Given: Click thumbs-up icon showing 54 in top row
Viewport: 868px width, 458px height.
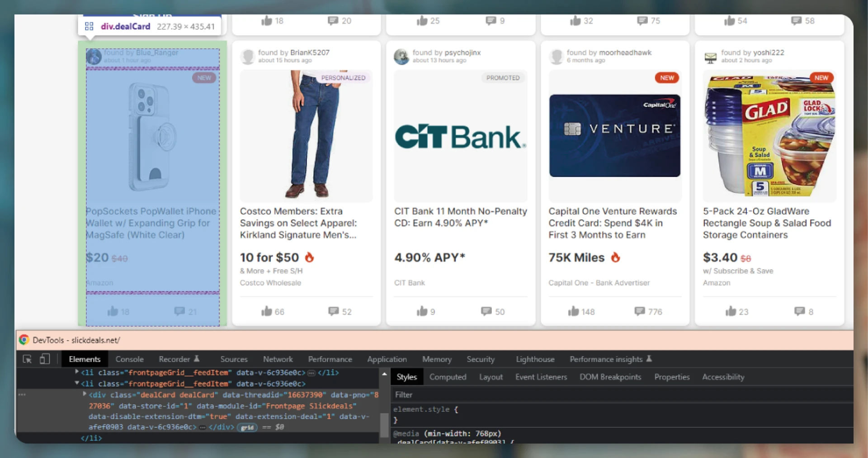Looking at the screenshot, I should click(x=729, y=20).
